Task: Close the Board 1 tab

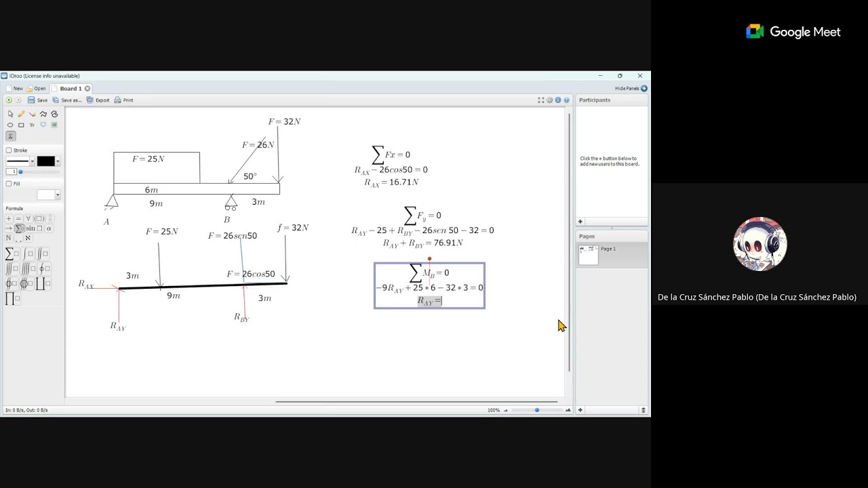Action: pyautogui.click(x=87, y=88)
